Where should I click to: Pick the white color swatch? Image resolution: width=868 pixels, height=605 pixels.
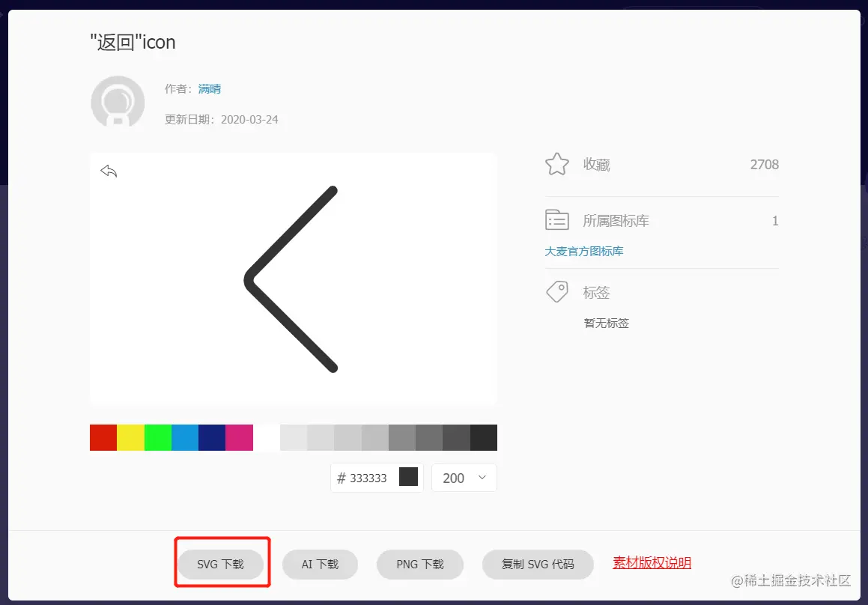[267, 438]
